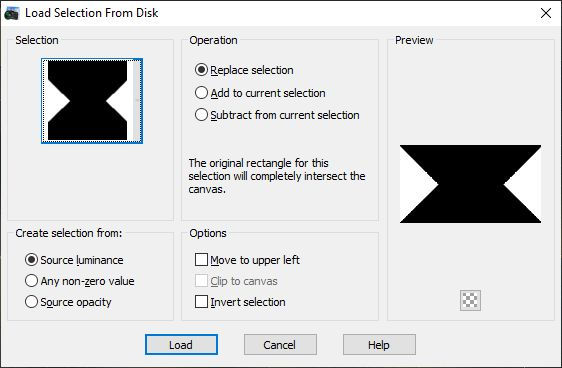Click the original rectangle information text
The image size is (562, 368).
coord(277,176)
